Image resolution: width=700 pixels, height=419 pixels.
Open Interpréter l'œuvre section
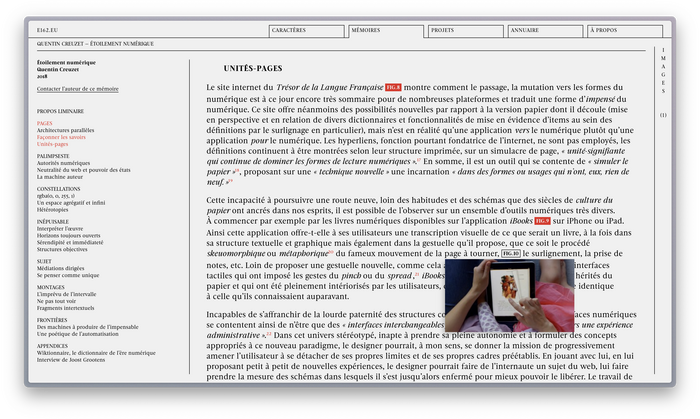pyautogui.click(x=60, y=228)
